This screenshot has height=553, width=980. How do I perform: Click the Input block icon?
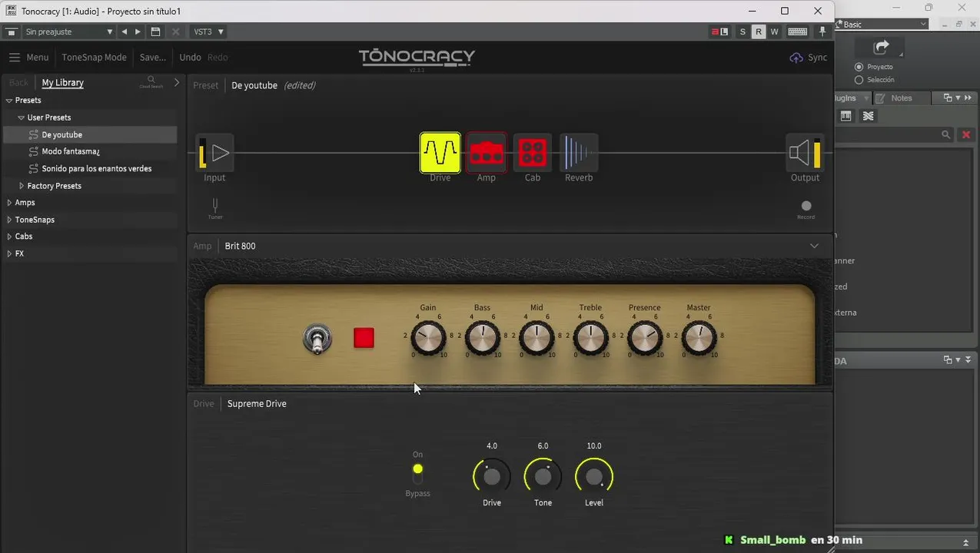[214, 153]
